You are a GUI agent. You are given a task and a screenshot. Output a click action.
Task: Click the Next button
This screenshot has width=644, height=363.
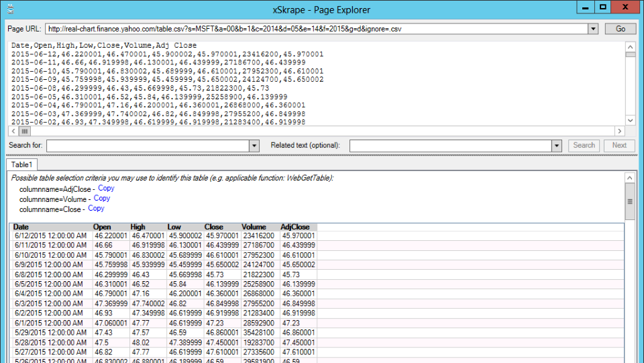click(619, 146)
